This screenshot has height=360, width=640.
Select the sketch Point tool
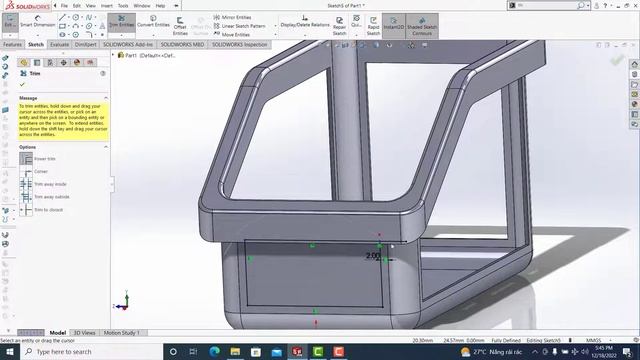(102, 35)
